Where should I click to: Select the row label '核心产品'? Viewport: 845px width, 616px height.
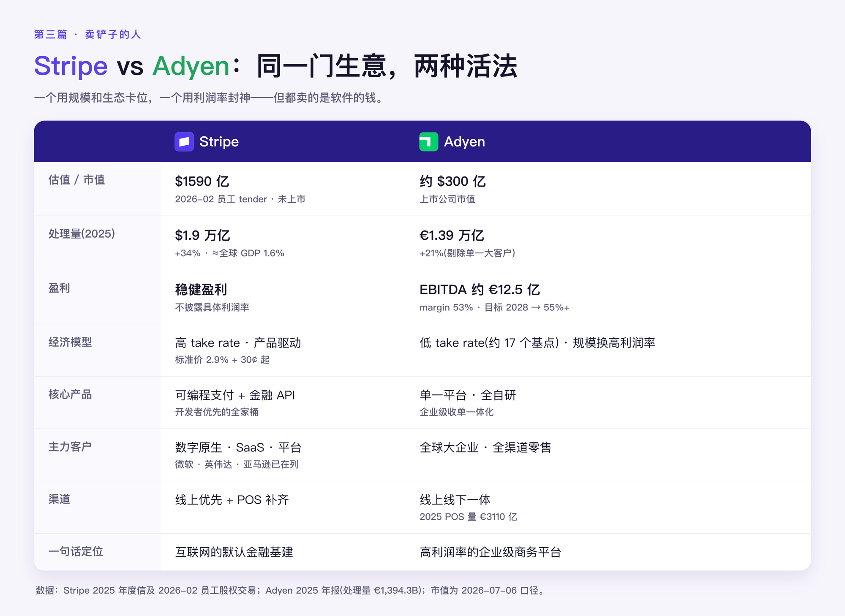point(70,394)
